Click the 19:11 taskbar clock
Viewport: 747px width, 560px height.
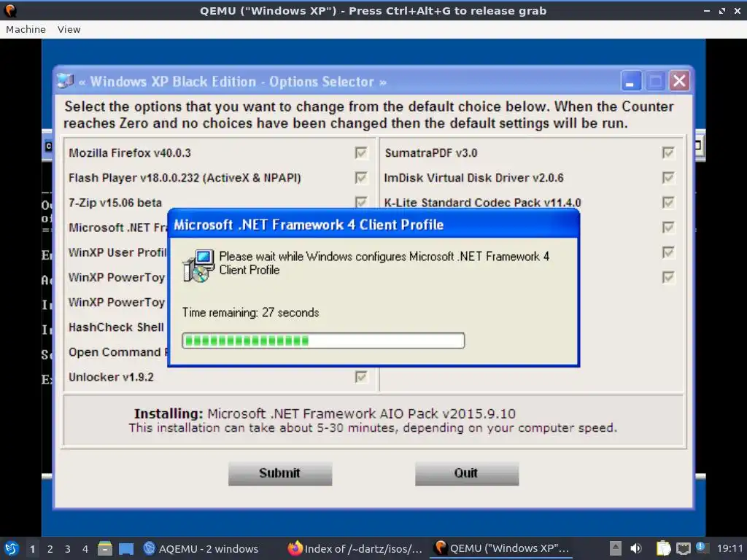pyautogui.click(x=729, y=549)
